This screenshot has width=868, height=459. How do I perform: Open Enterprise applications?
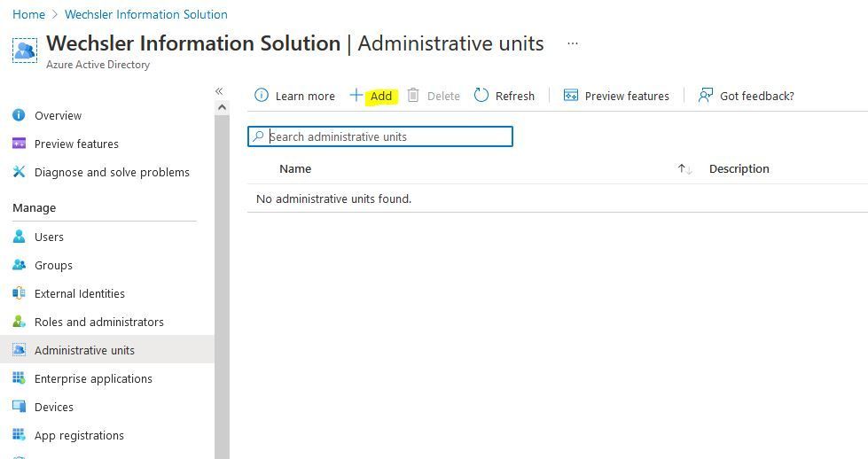coord(93,379)
